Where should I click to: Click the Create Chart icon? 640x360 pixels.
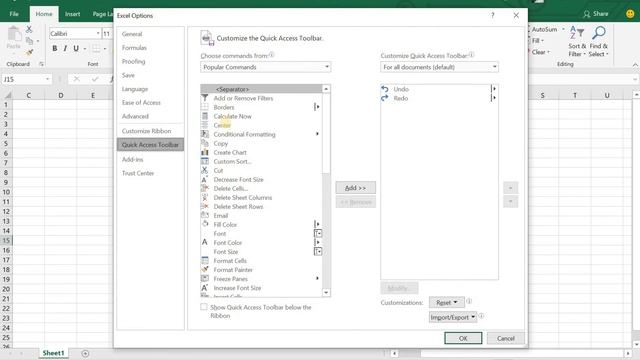click(205, 152)
